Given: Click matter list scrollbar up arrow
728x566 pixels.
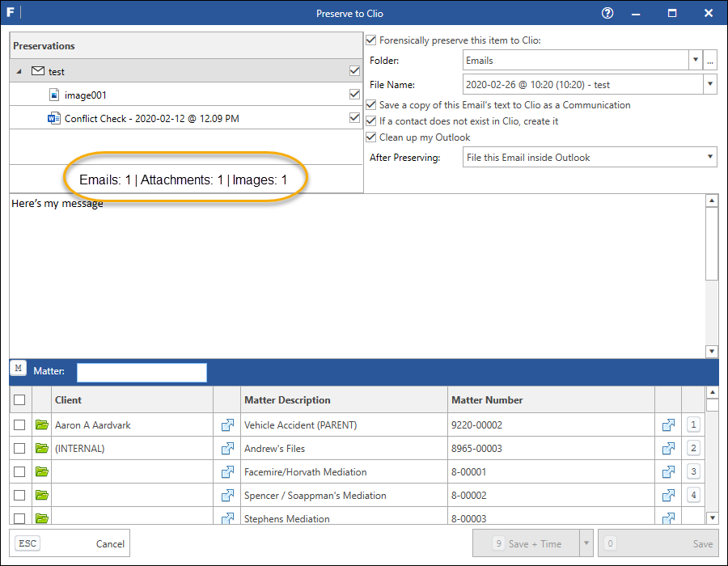Looking at the screenshot, I should (712, 392).
